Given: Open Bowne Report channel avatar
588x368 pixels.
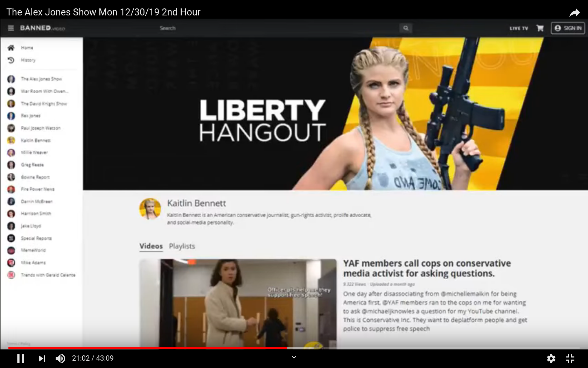Looking at the screenshot, I should (x=11, y=177).
